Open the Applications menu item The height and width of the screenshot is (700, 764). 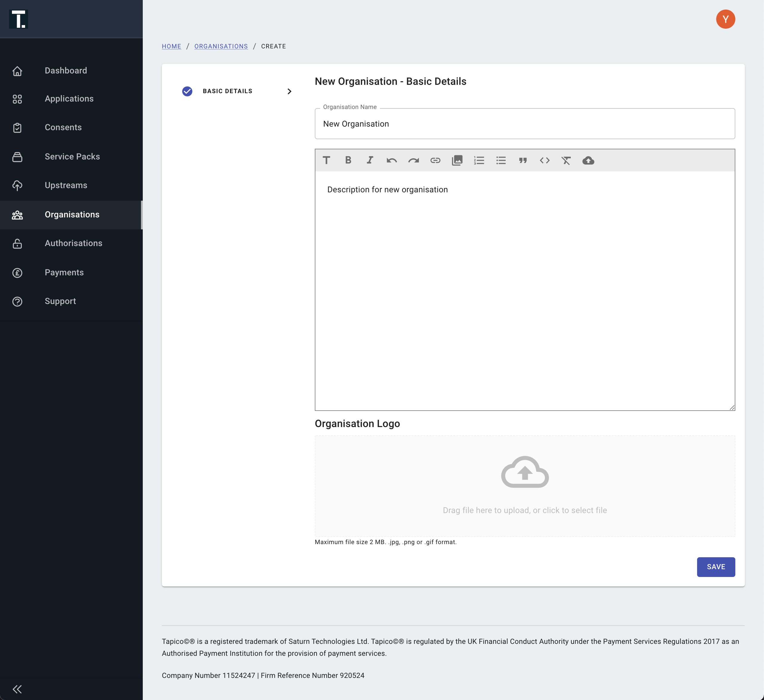click(69, 99)
